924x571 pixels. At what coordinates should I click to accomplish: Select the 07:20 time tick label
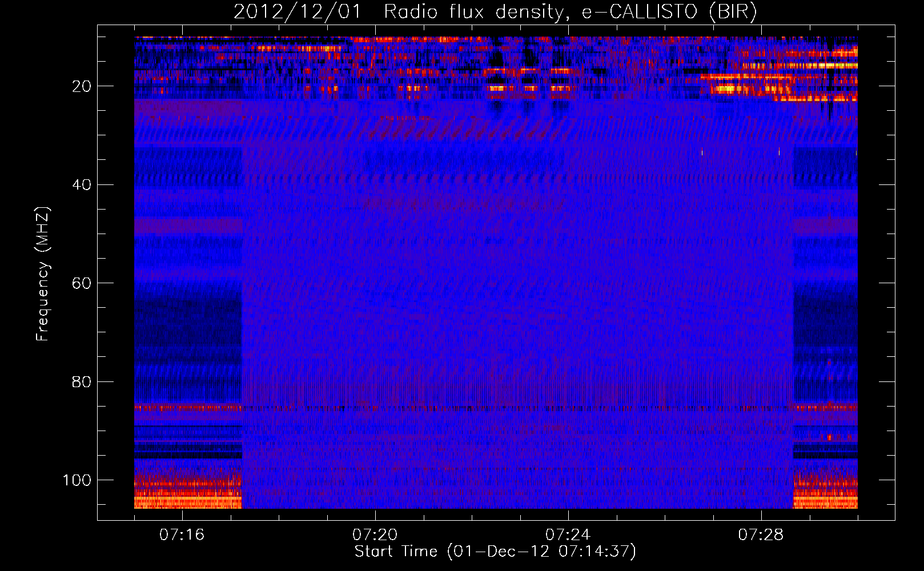375,535
